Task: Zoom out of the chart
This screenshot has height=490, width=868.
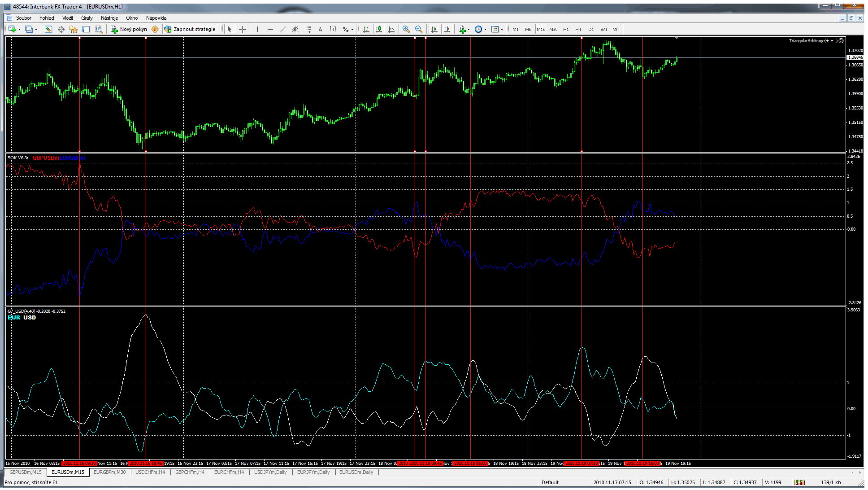Action: 419,29
